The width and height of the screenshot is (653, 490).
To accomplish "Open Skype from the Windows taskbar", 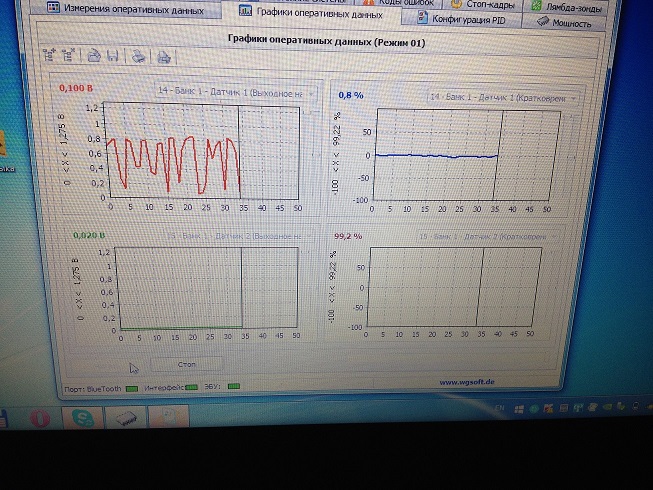I will coord(81,416).
